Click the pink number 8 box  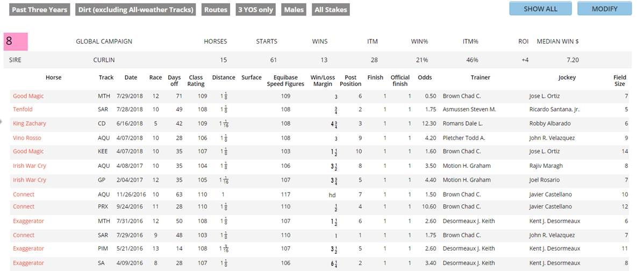[x=16, y=41]
